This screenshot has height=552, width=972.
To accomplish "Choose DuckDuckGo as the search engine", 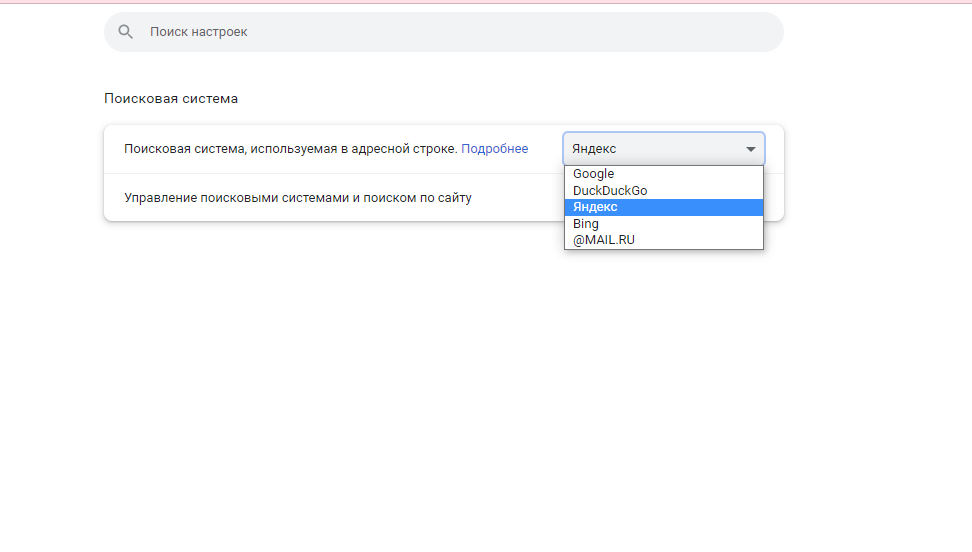I will tap(610, 191).
